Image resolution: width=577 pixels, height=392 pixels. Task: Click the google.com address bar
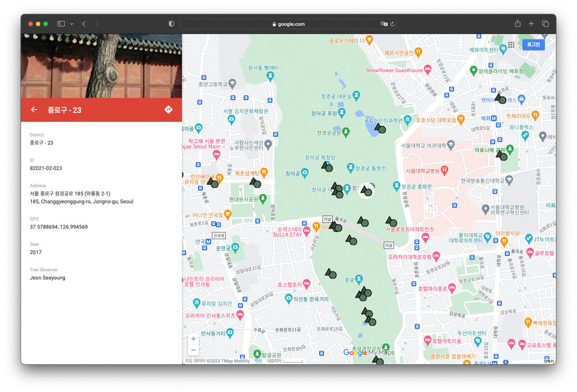pos(288,24)
